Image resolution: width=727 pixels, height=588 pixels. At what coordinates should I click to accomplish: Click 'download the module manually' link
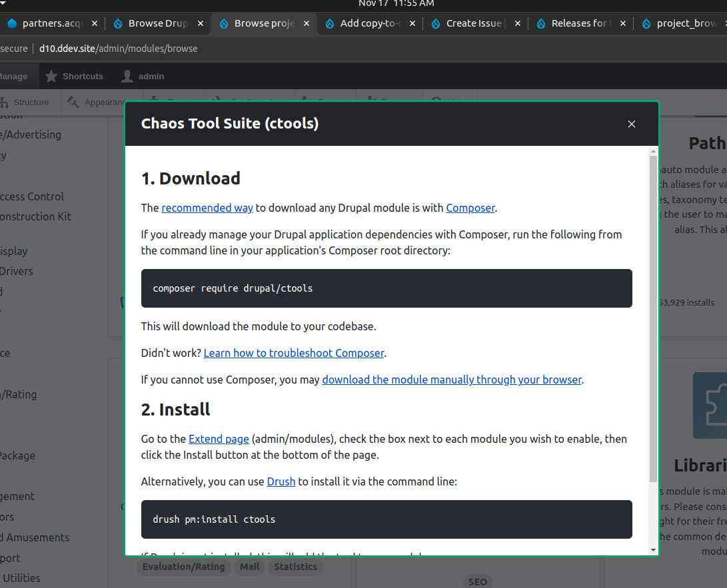(x=452, y=380)
